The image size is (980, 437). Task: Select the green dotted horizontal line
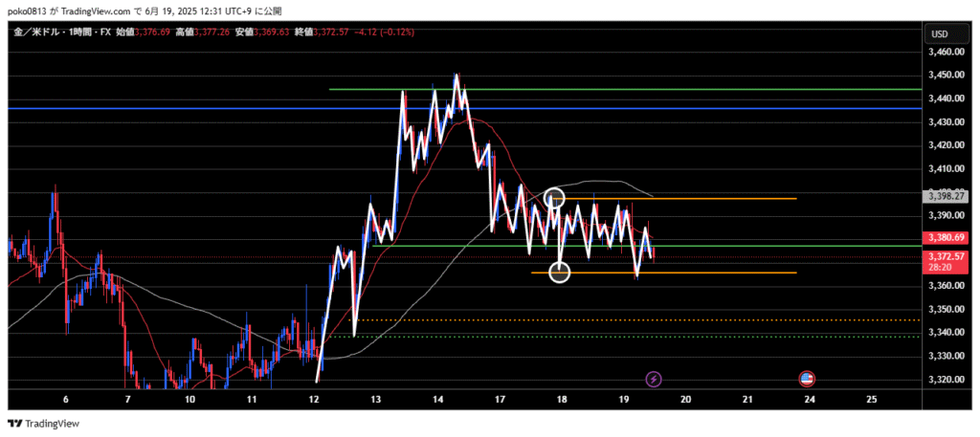[622, 337]
